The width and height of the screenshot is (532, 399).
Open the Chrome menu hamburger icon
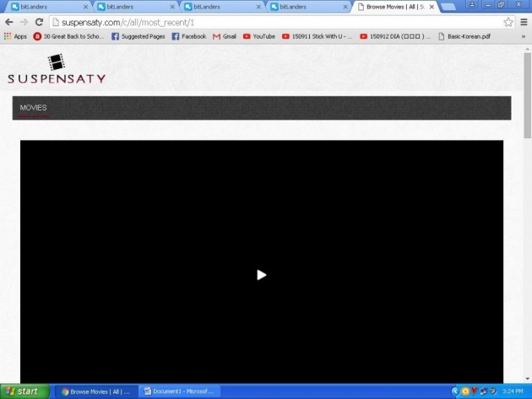[524, 23]
